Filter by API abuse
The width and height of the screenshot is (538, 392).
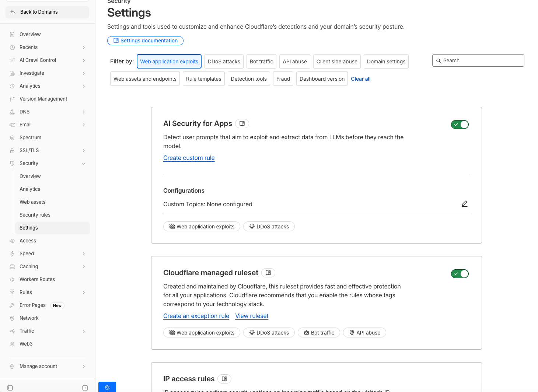tap(295, 62)
